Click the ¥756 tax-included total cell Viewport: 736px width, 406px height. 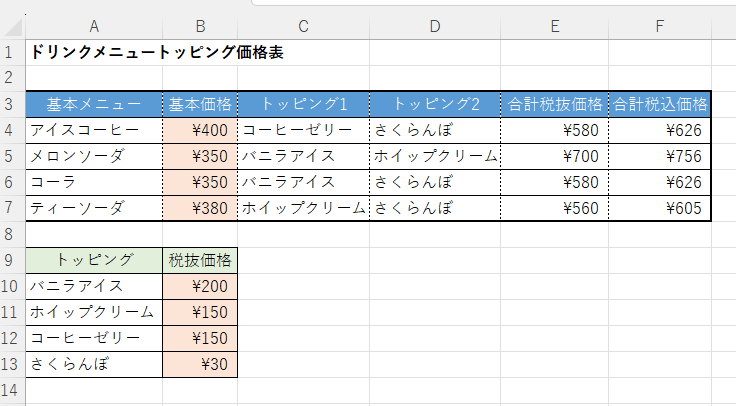point(660,156)
